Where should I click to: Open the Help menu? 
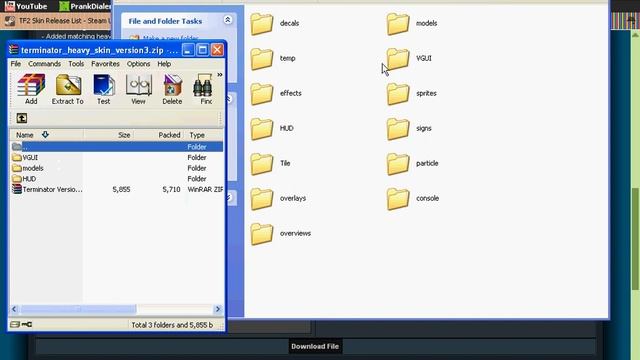click(164, 64)
